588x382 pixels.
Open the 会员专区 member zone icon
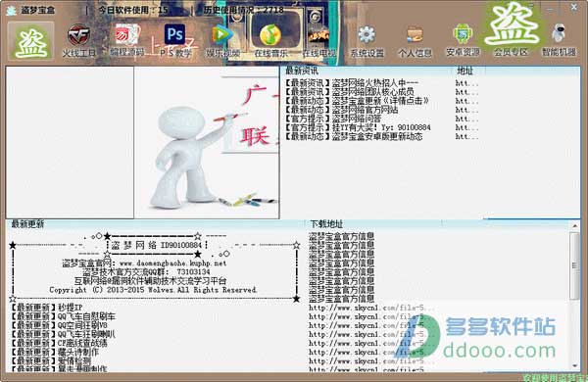point(512,30)
